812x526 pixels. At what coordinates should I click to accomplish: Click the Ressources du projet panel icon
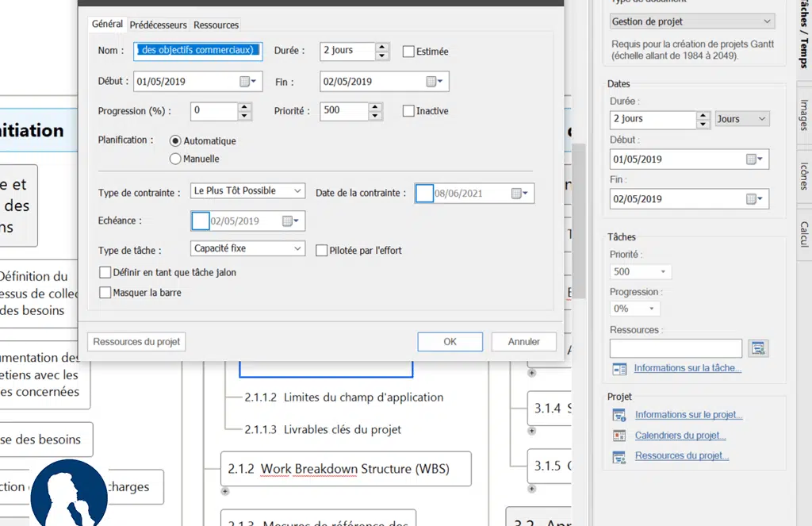point(619,456)
